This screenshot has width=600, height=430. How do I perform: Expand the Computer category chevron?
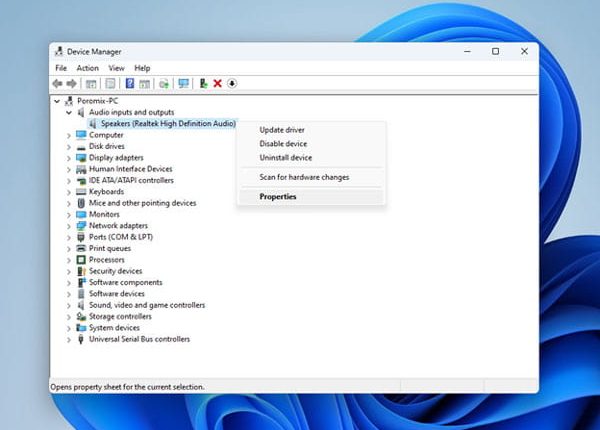tap(69, 135)
